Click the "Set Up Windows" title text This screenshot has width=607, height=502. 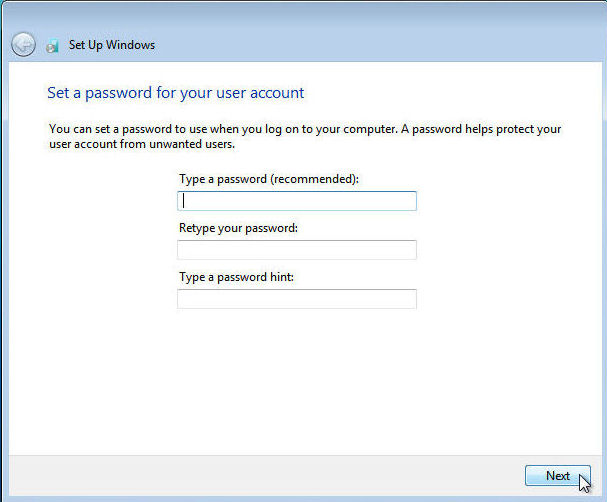coord(112,45)
